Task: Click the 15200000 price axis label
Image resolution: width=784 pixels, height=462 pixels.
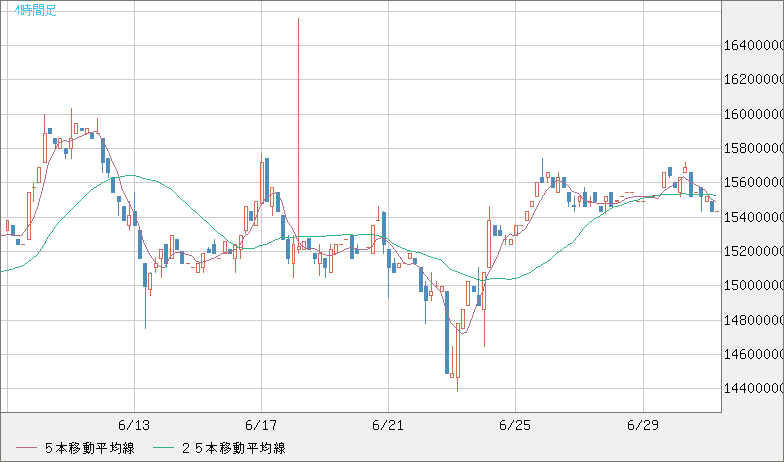Action: (754, 251)
